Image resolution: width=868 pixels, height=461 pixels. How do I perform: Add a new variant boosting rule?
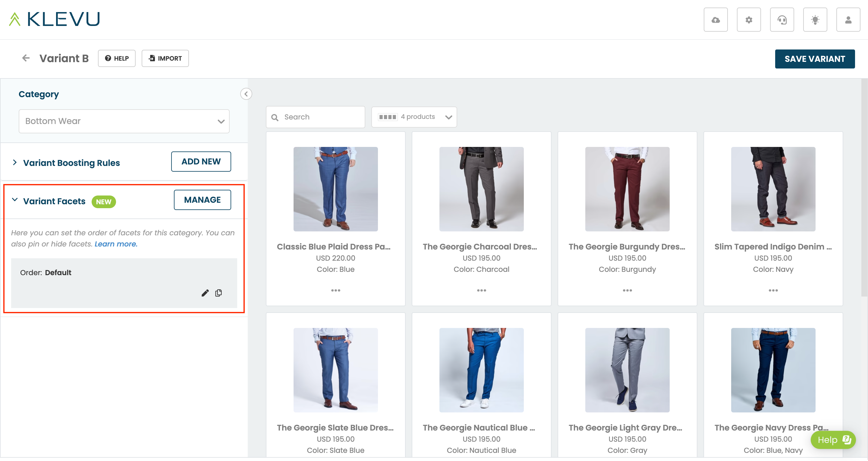(x=201, y=161)
